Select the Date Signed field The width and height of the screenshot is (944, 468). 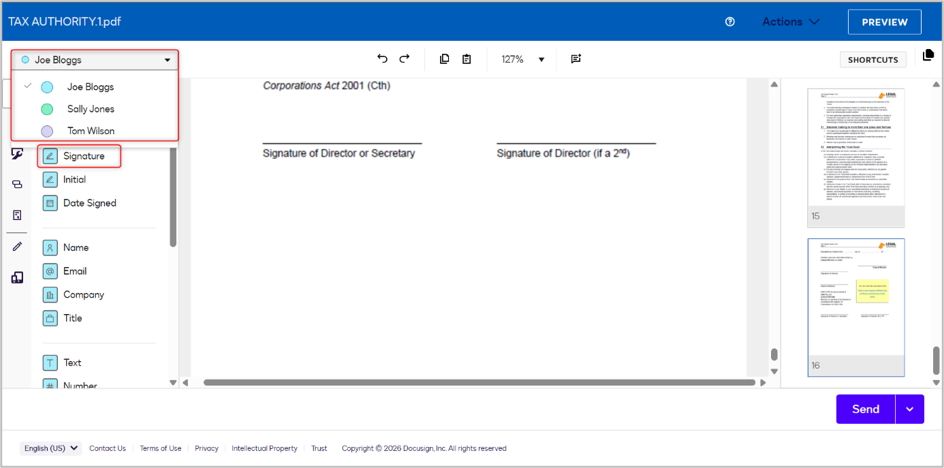click(x=79, y=203)
